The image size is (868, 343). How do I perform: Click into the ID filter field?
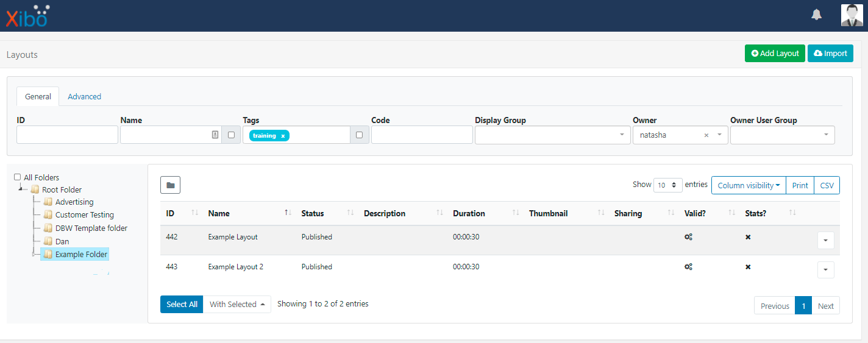67,135
